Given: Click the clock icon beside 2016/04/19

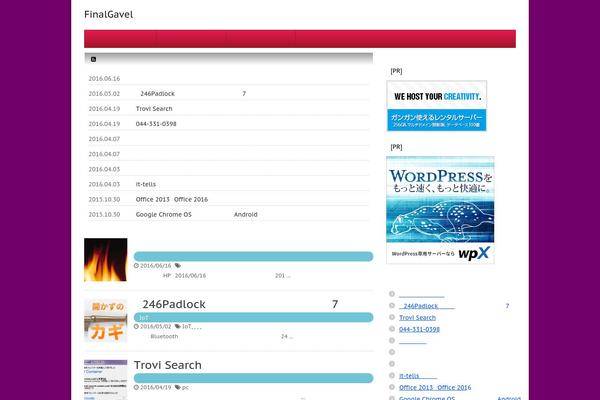Looking at the screenshot, I should click(136, 387).
